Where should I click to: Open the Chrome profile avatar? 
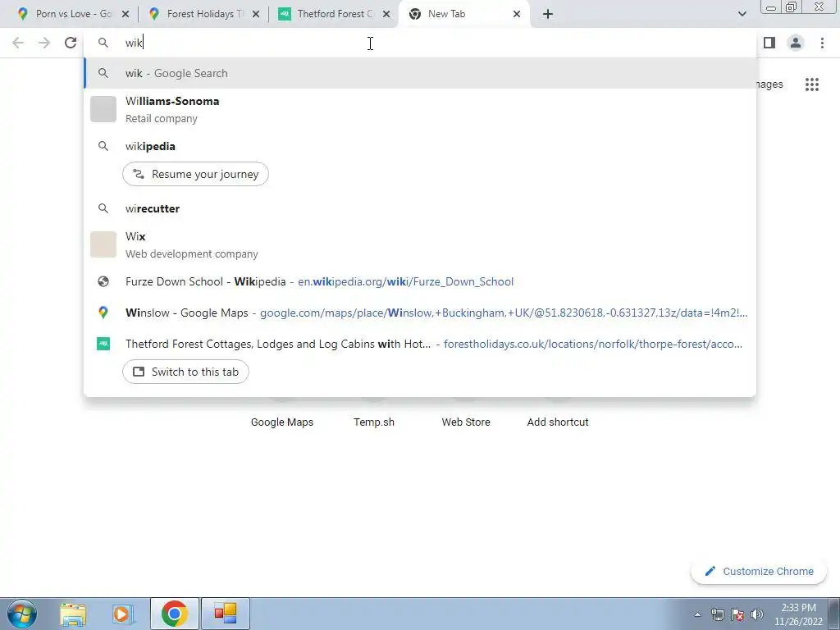[796, 43]
